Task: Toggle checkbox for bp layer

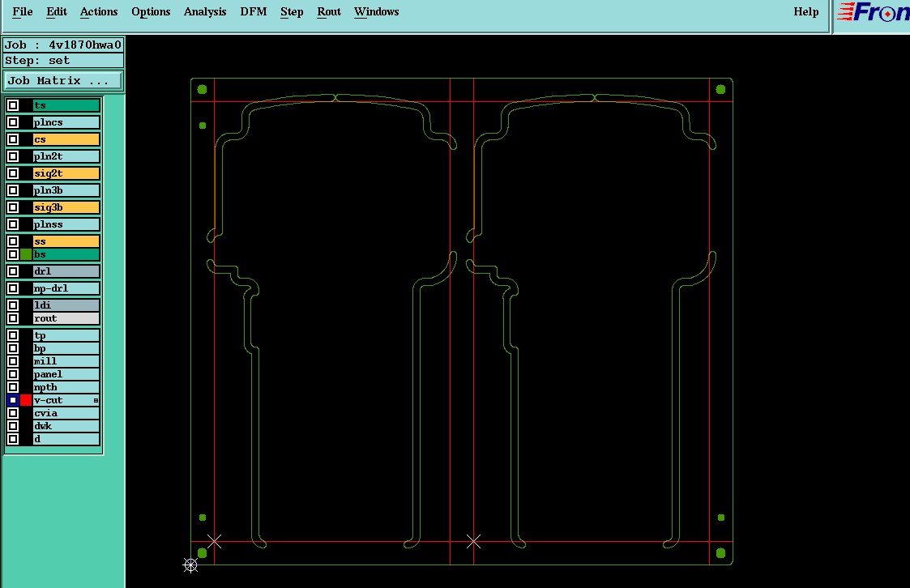Action: pyautogui.click(x=13, y=348)
